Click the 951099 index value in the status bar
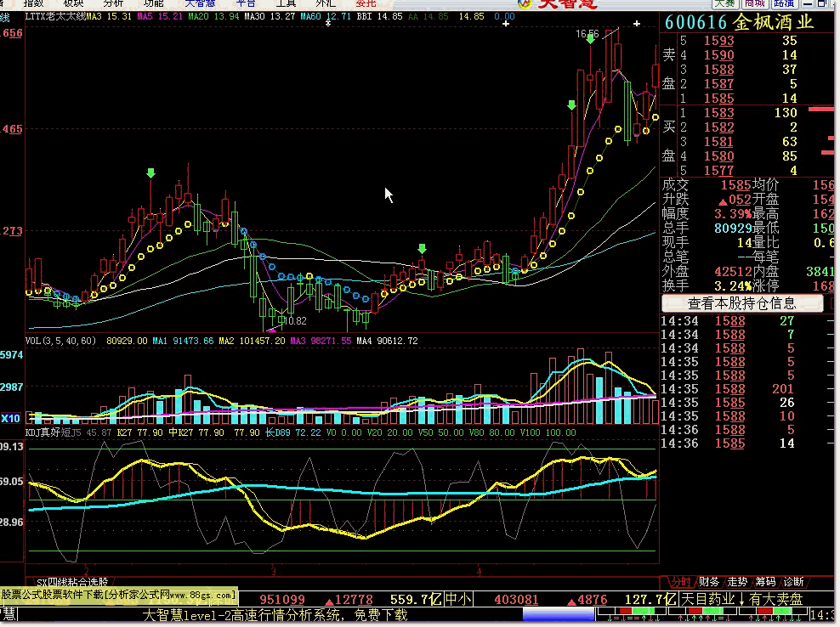840x627 pixels. point(281,600)
